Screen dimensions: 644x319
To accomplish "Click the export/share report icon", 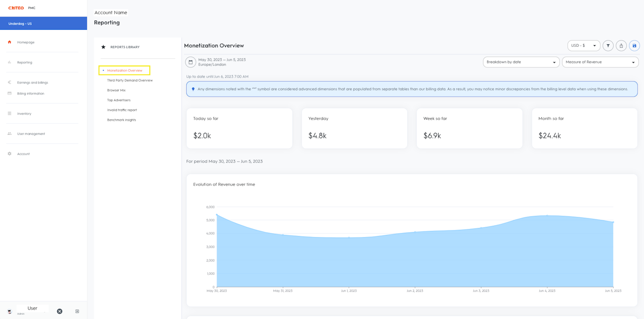I will pyautogui.click(x=621, y=46).
